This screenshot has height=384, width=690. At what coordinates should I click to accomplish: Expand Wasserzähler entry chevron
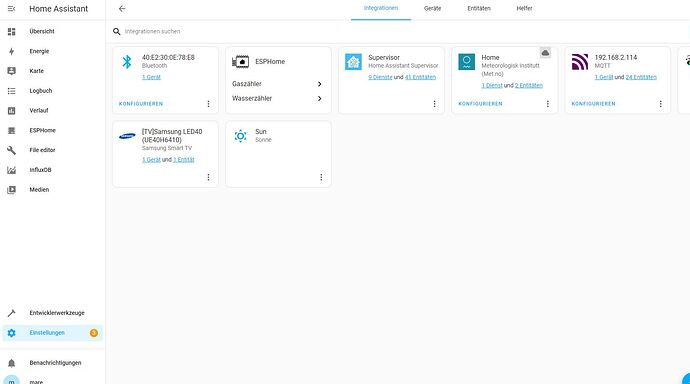tap(320, 99)
